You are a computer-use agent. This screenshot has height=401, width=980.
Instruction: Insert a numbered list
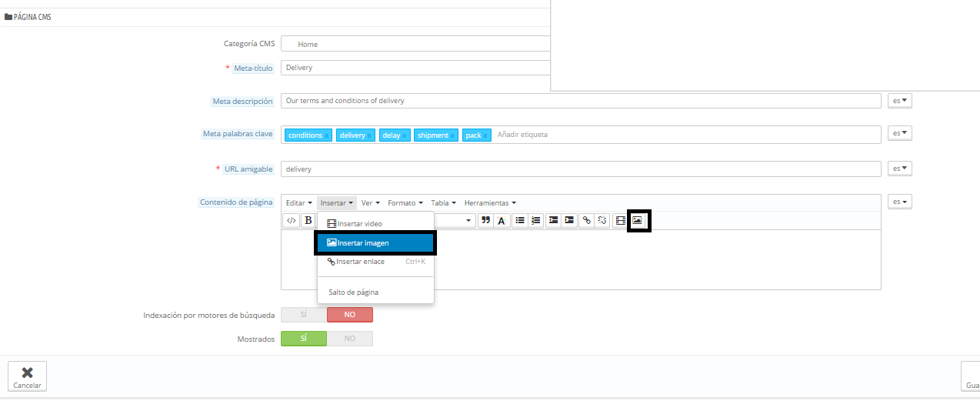point(536,220)
